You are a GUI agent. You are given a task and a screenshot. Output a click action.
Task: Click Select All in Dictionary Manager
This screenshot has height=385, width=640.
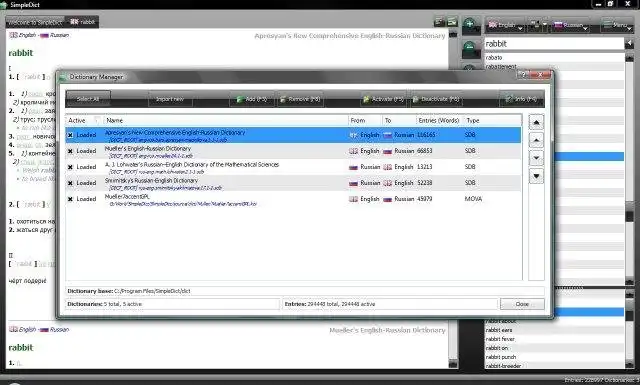coord(88,99)
